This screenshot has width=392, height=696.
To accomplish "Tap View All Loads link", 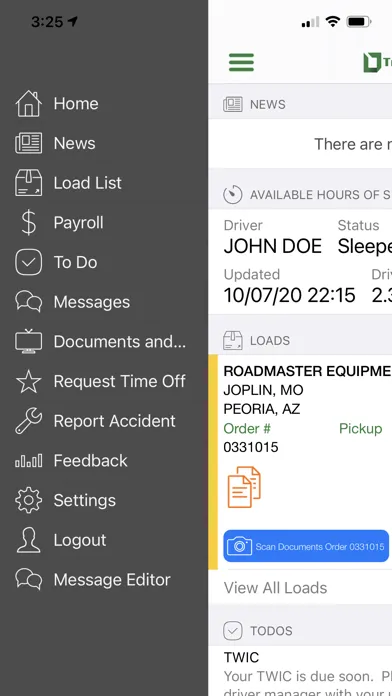I will pyautogui.click(x=275, y=588).
